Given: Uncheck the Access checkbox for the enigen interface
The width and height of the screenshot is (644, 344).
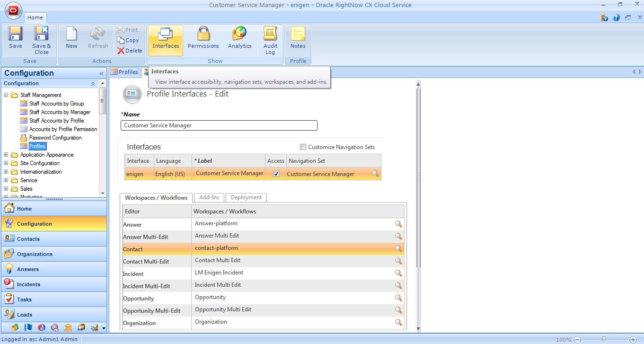Looking at the screenshot, I should click(276, 174).
